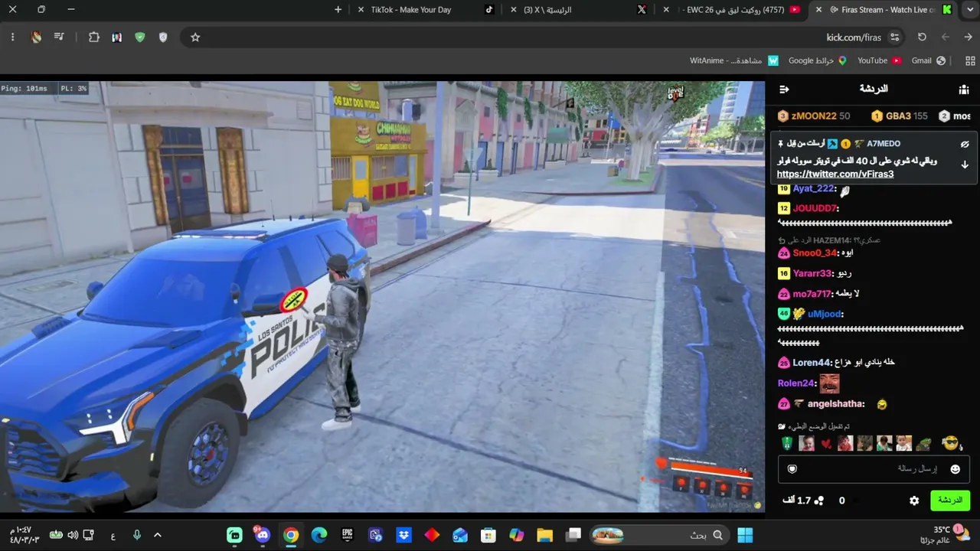Click the Kick stream video player
The height and width of the screenshot is (551, 980).
382,297
